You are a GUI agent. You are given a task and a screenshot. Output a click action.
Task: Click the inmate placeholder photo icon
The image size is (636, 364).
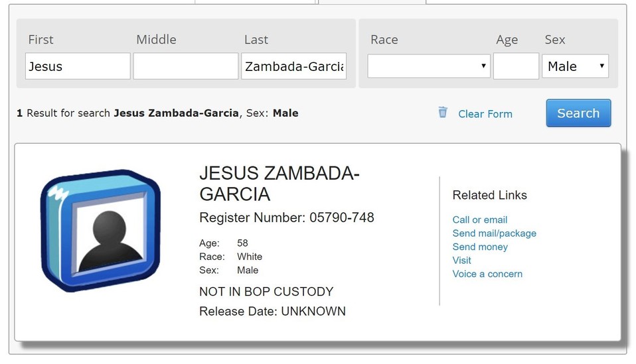(x=101, y=230)
